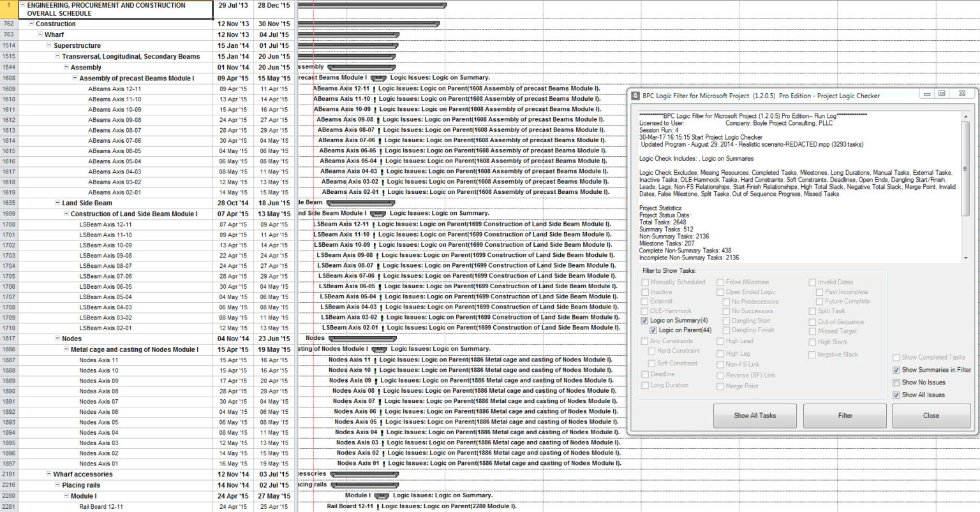This screenshot has width=980, height=512.
Task: Collapse the Wharf summary row
Action: point(40,34)
